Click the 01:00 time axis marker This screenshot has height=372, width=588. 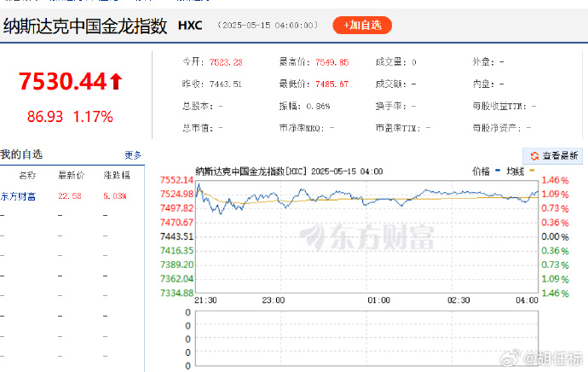tap(379, 300)
